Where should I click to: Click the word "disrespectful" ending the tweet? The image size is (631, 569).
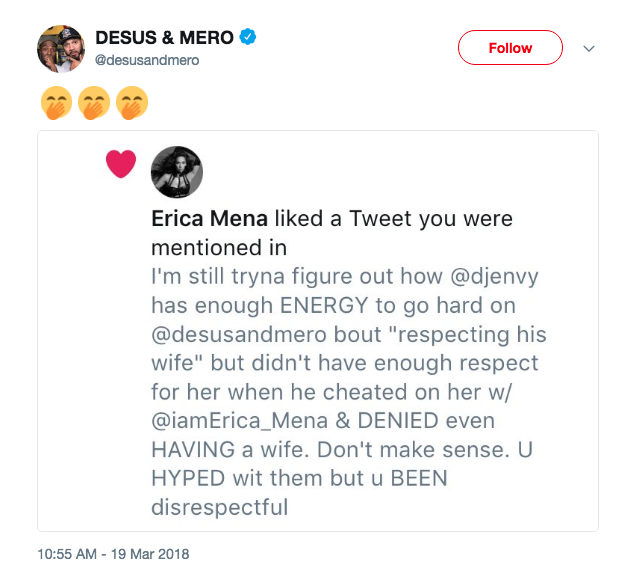tap(219, 507)
